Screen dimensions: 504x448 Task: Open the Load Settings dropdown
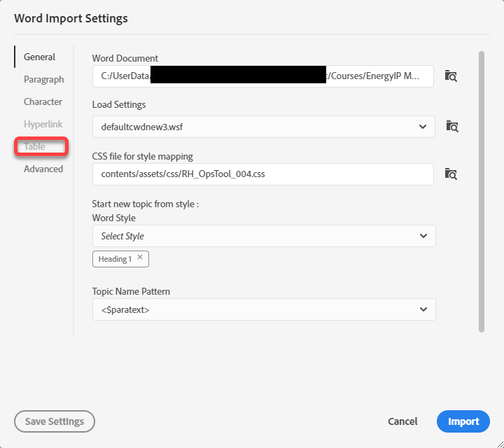coord(264,127)
